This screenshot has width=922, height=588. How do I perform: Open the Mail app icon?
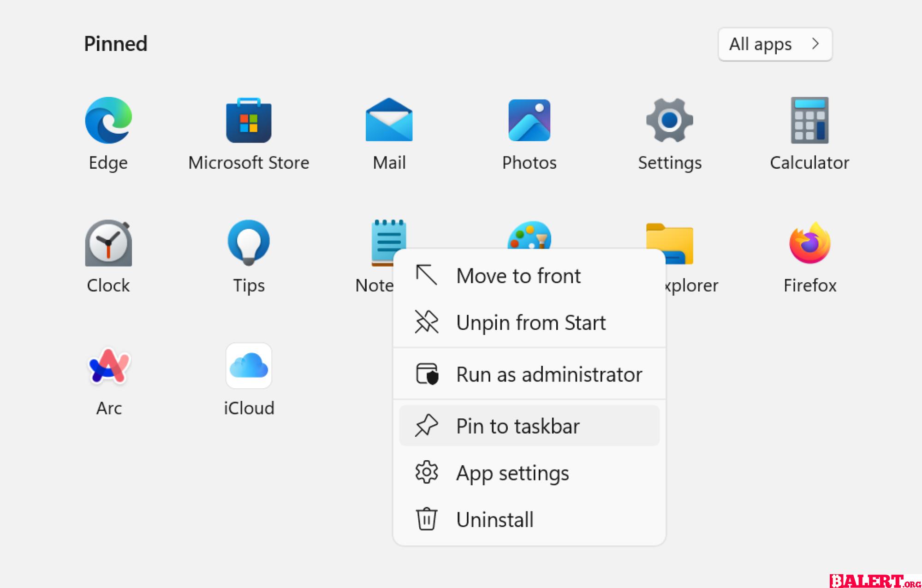pos(389,120)
